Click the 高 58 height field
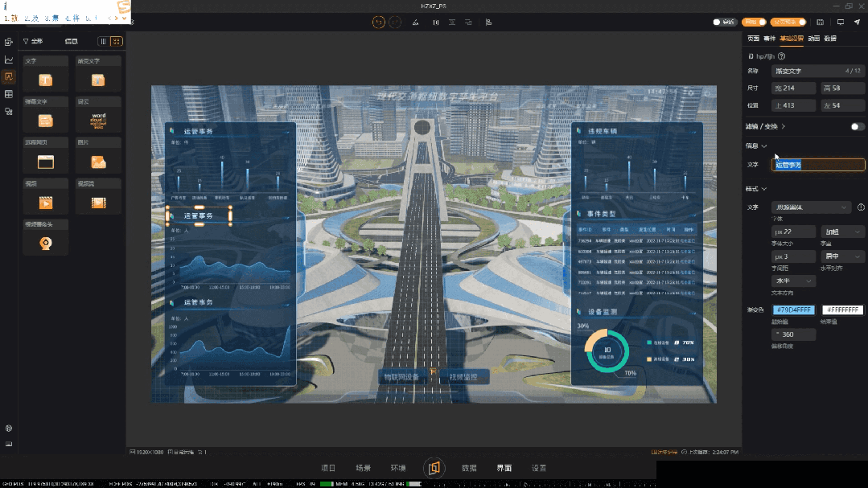The height and width of the screenshot is (488, 868). tap(842, 88)
